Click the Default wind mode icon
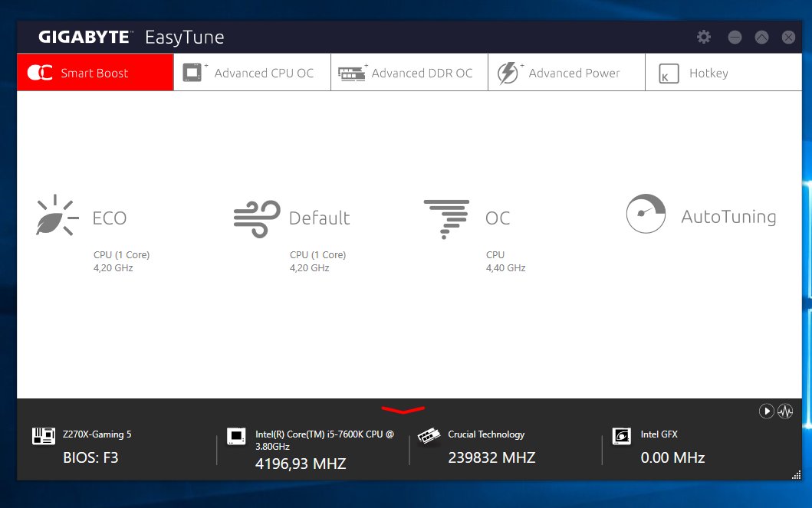This screenshot has height=508, width=812. 256,218
